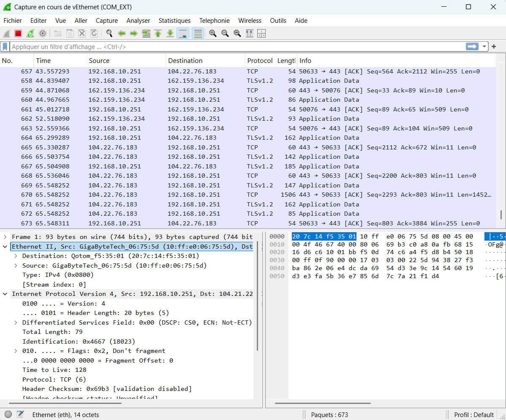The width and height of the screenshot is (506, 420).
Task: Collapse the Ethernet II section
Action: 5,247
